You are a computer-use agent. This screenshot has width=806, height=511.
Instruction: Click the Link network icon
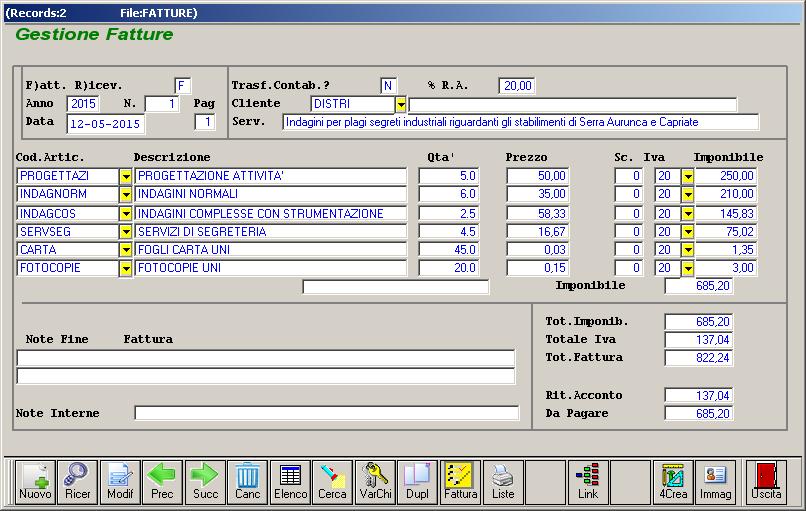pyautogui.click(x=588, y=482)
